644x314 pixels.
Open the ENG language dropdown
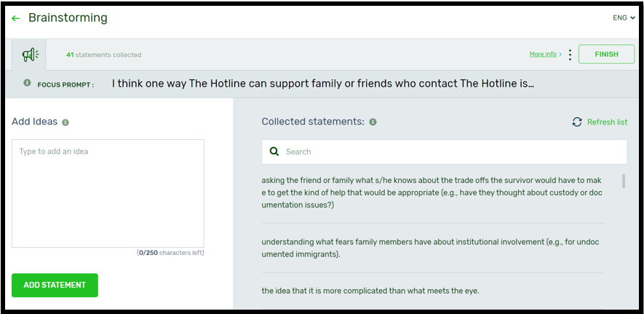coord(624,18)
